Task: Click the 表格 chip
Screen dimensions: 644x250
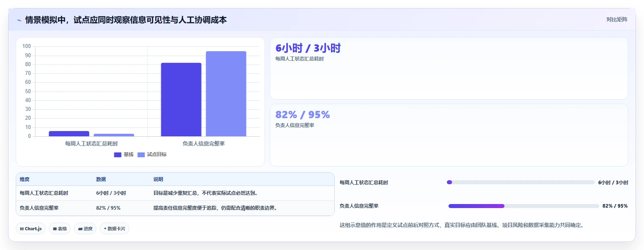Action: [x=60, y=229]
